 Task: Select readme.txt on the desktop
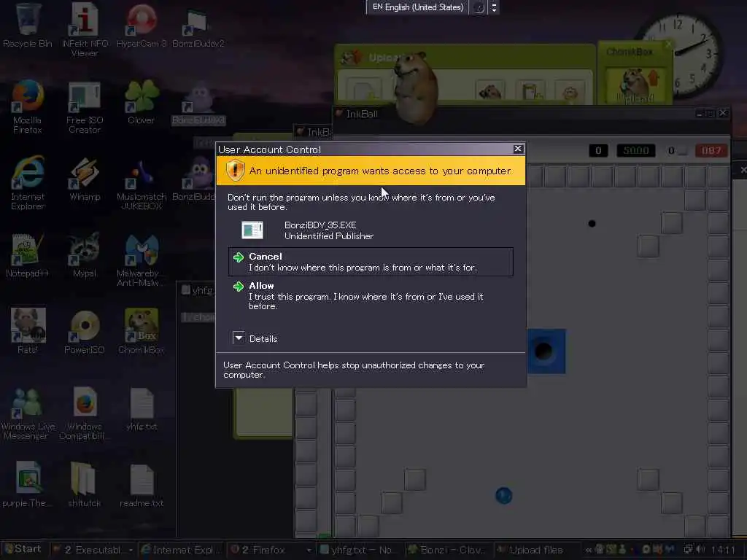coord(142,485)
